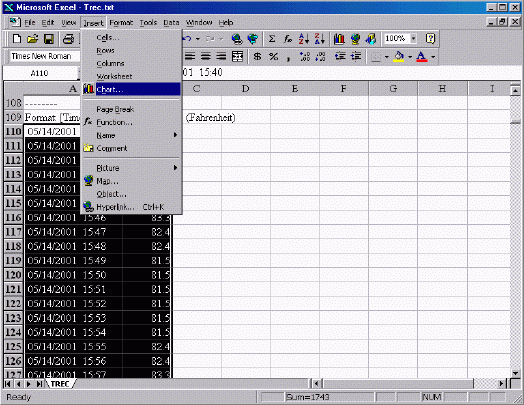Toggle Merge and Center button
The image size is (524, 405).
237,56
